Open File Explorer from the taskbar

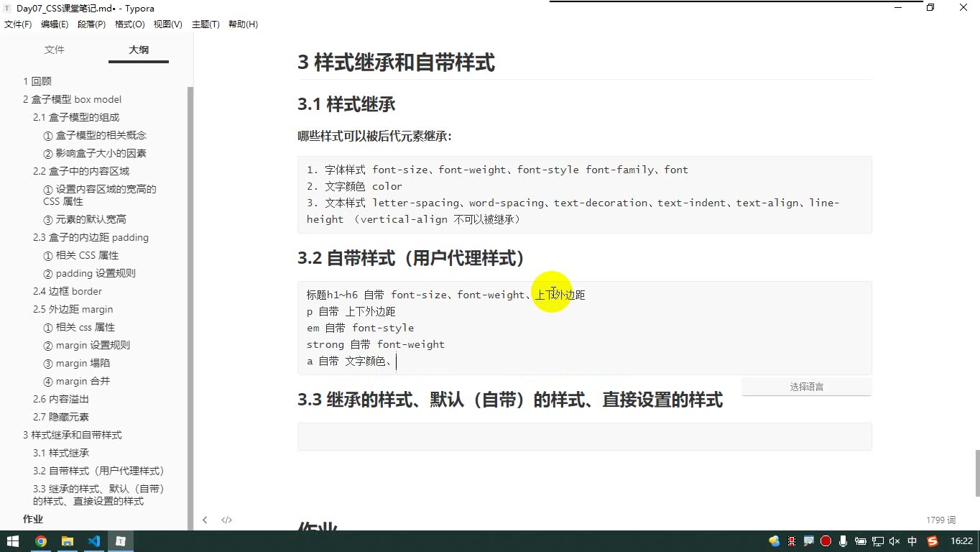[67, 541]
